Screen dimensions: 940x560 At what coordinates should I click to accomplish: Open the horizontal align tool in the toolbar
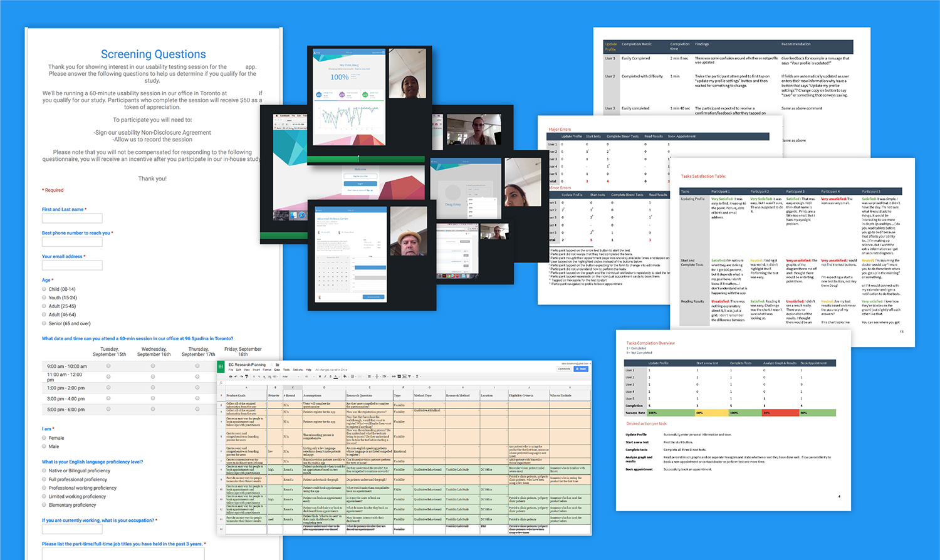click(x=370, y=376)
